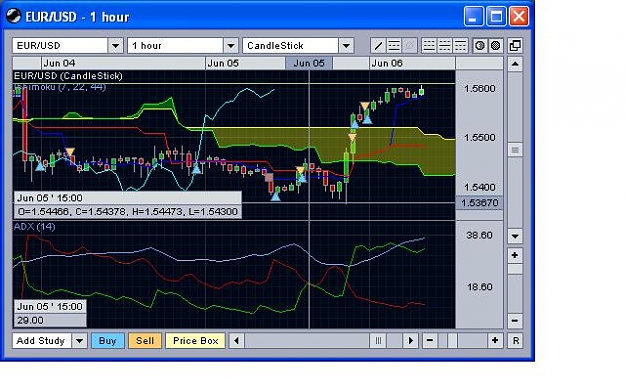Click the horizontal zoom slider handle
Viewport: 625px width, 391px height.
tap(452, 341)
